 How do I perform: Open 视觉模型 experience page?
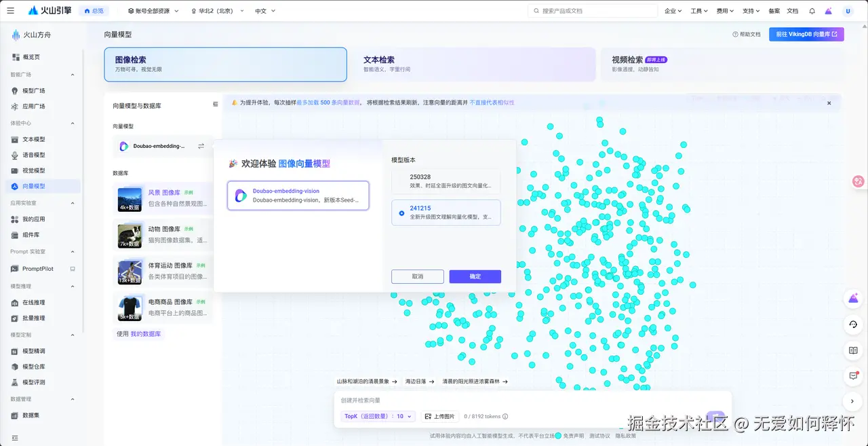click(34, 170)
